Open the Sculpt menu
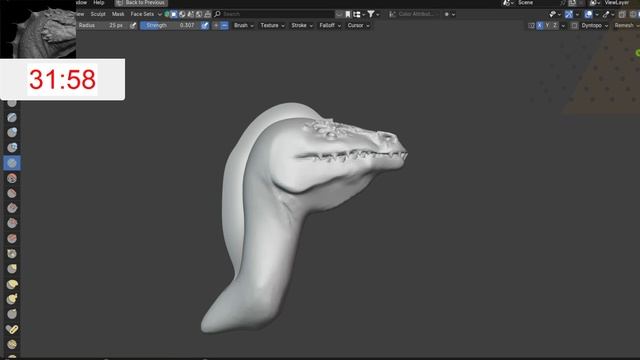This screenshot has height=360, width=640. (98, 14)
